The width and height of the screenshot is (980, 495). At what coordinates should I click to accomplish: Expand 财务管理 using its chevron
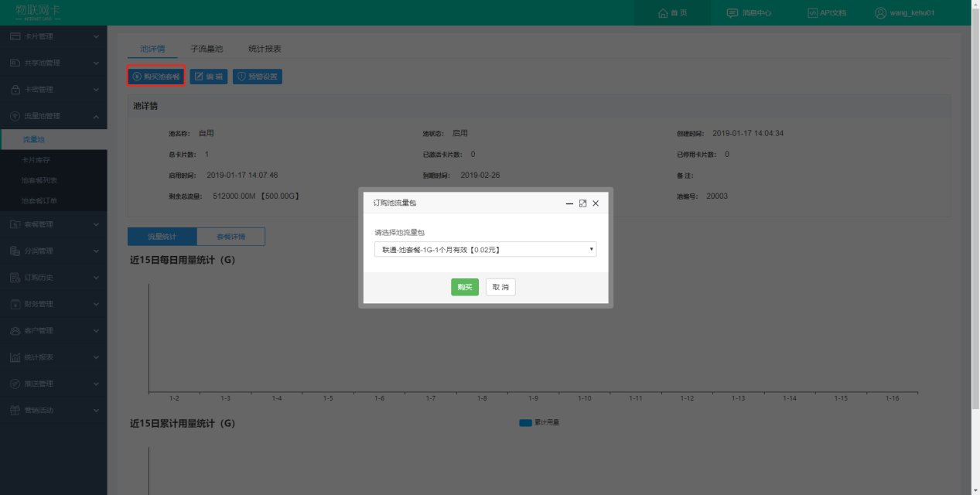pyautogui.click(x=96, y=304)
